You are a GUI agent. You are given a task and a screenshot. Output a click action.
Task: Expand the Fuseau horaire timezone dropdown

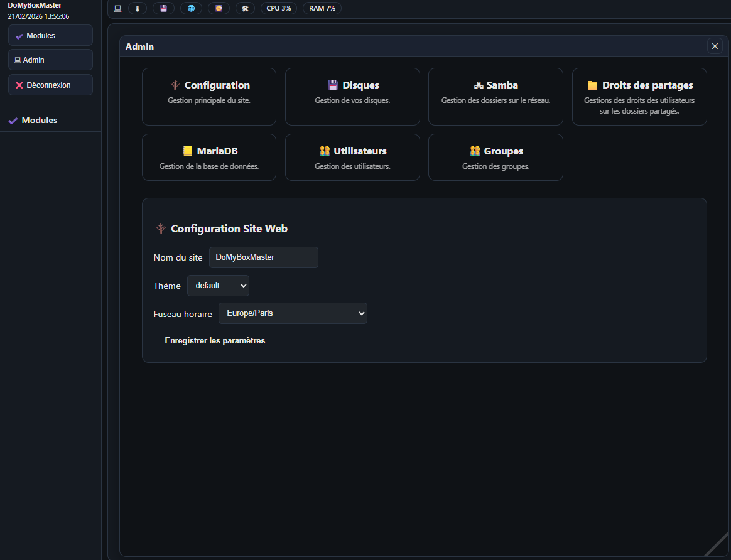pyautogui.click(x=293, y=313)
